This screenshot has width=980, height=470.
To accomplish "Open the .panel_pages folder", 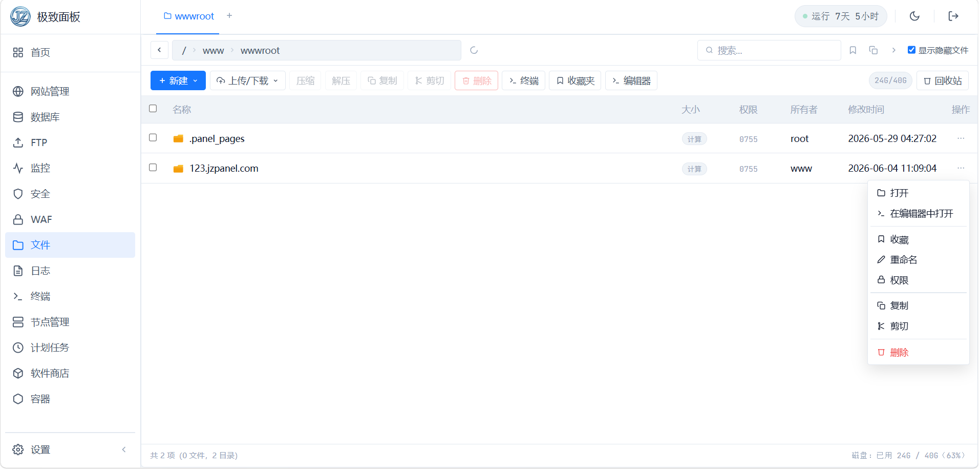I will (x=217, y=138).
